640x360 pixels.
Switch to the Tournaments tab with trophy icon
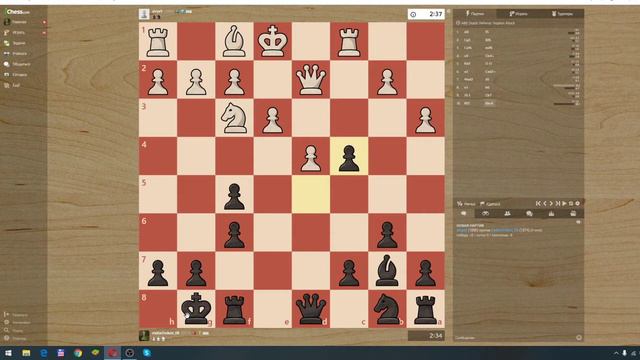click(x=562, y=13)
